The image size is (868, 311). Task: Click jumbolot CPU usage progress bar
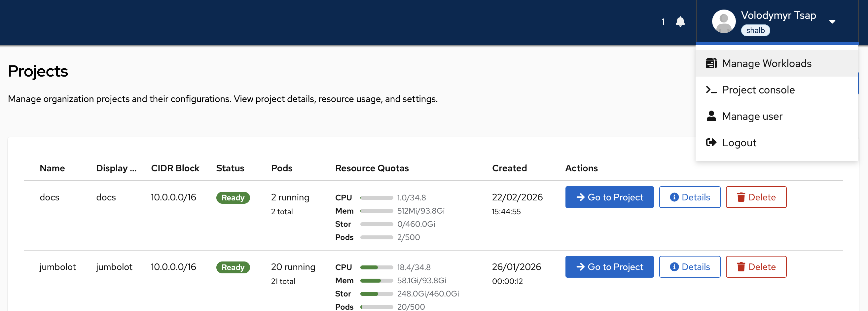(x=377, y=267)
